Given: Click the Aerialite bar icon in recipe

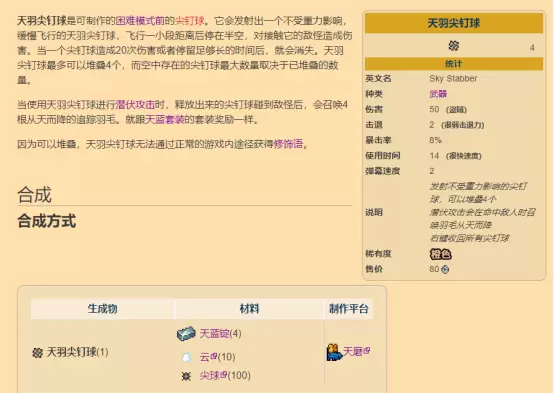Looking at the screenshot, I should click(186, 333).
